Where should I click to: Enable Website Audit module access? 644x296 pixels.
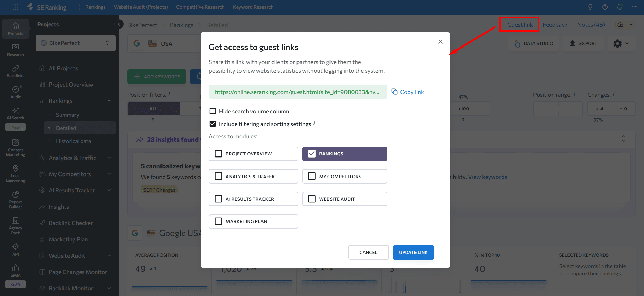pyautogui.click(x=345, y=199)
